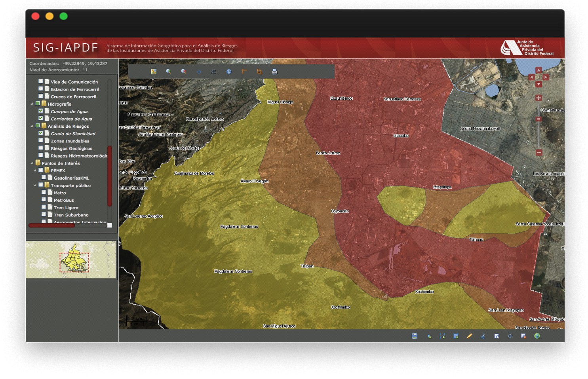Toggle the Metro layer checkbox
Viewport: 588px width, 379px height.
[44, 193]
